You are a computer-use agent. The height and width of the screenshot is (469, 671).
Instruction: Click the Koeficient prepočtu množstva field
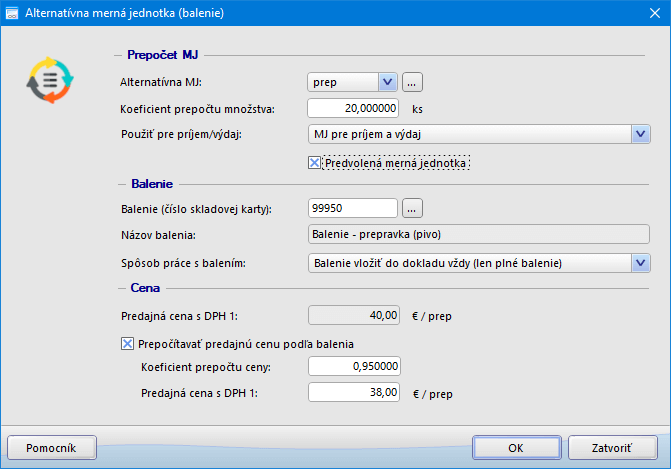[354, 108]
